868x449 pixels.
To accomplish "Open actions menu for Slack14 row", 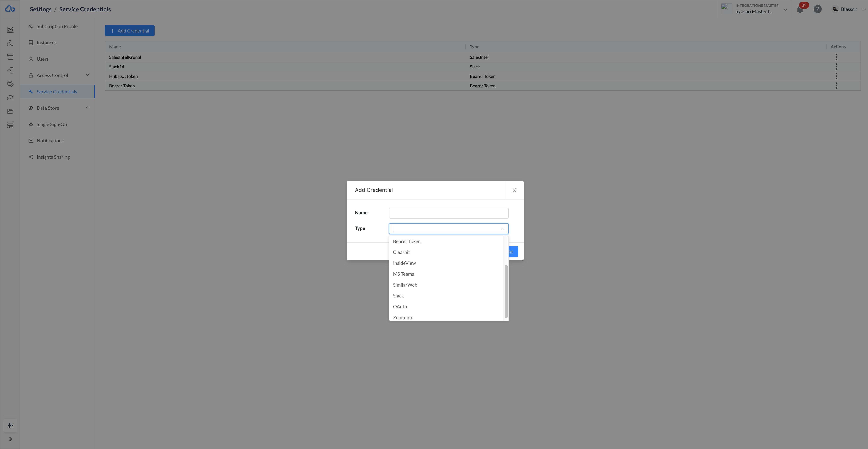I will 836,66.
